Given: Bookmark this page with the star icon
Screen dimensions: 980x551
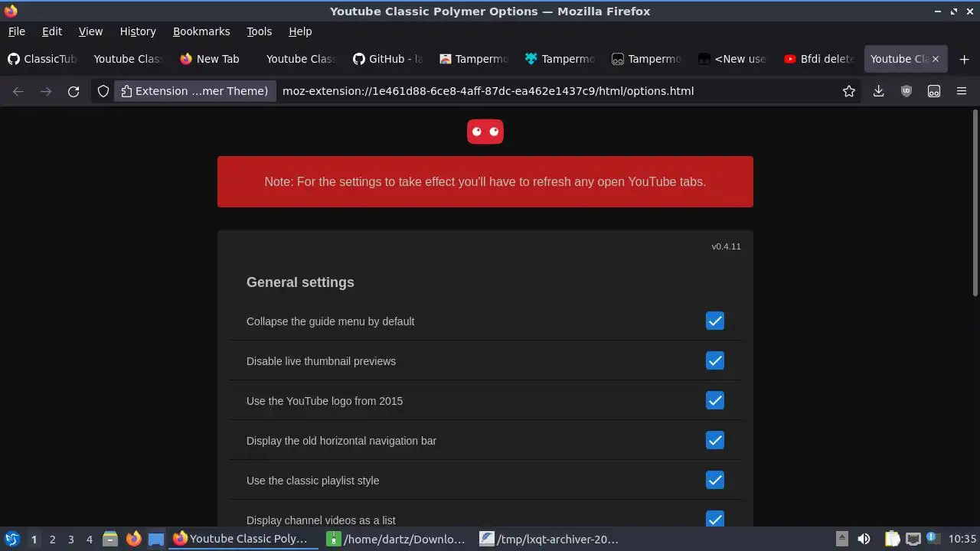Looking at the screenshot, I should pyautogui.click(x=849, y=91).
